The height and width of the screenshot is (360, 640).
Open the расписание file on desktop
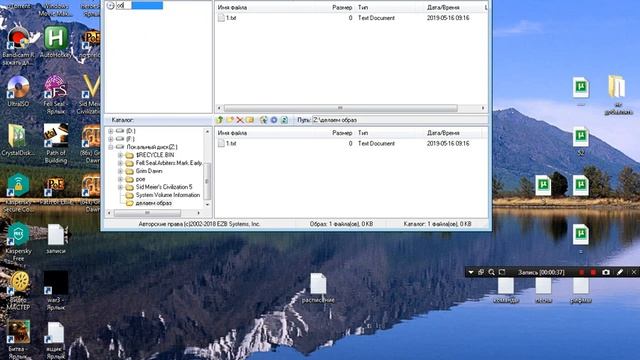[318, 288]
